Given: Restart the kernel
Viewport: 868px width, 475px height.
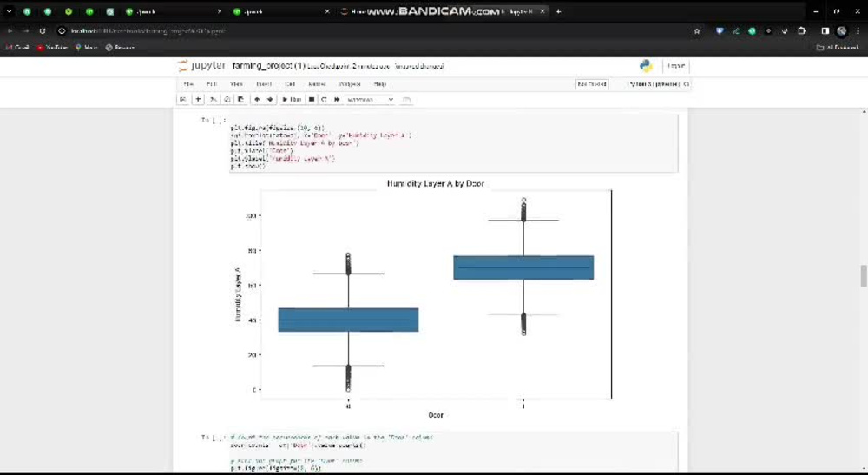Looking at the screenshot, I should point(324,100).
